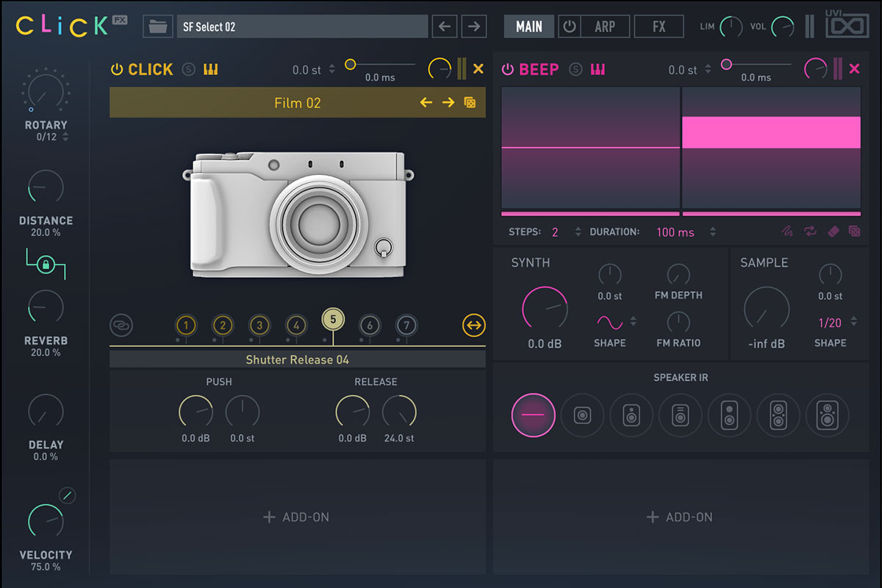Change the STEPS value stepper
The width and height of the screenshot is (882, 588).
(x=578, y=232)
